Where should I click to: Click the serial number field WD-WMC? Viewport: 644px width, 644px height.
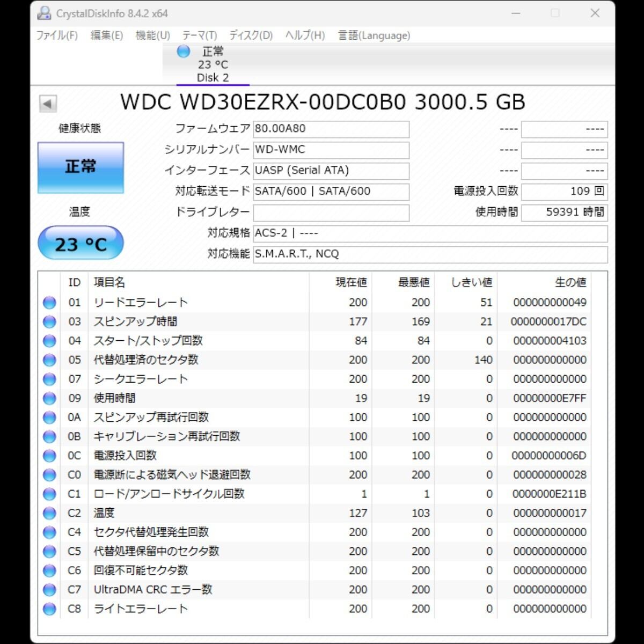pos(331,150)
